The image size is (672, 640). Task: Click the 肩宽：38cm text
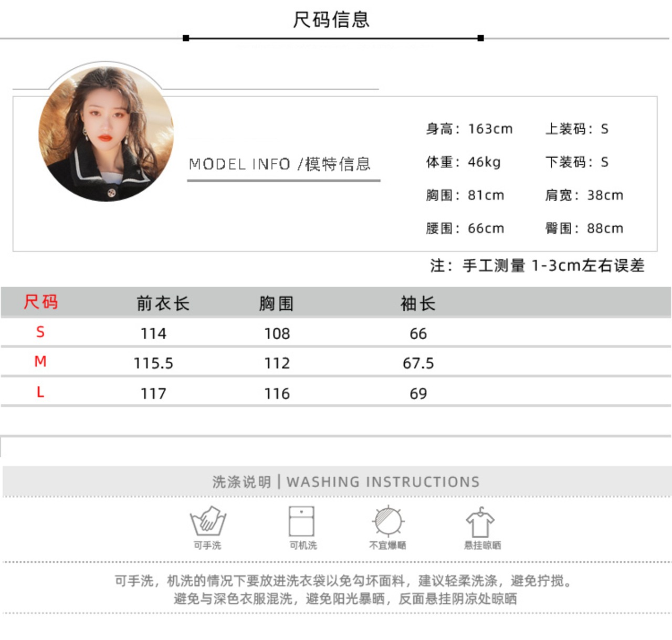click(584, 195)
